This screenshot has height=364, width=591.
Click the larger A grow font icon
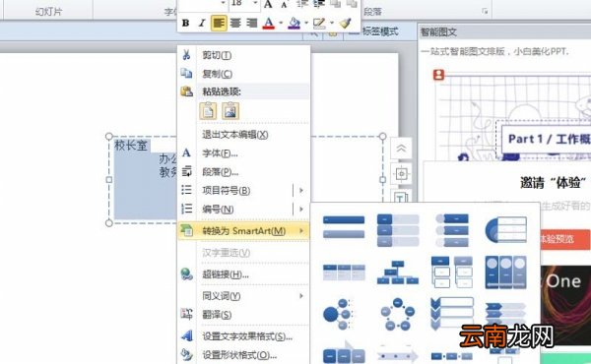tap(268, 4)
